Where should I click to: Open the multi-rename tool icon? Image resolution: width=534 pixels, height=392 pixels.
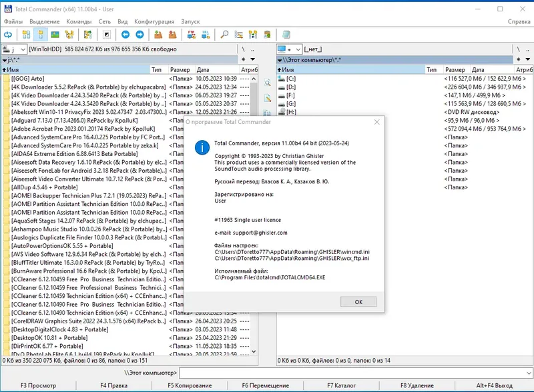click(239, 35)
